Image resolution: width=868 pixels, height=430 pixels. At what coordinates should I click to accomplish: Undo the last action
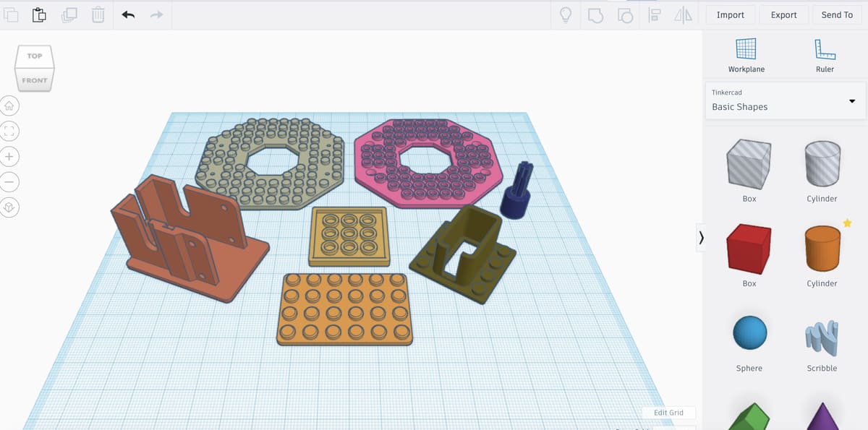coord(128,14)
